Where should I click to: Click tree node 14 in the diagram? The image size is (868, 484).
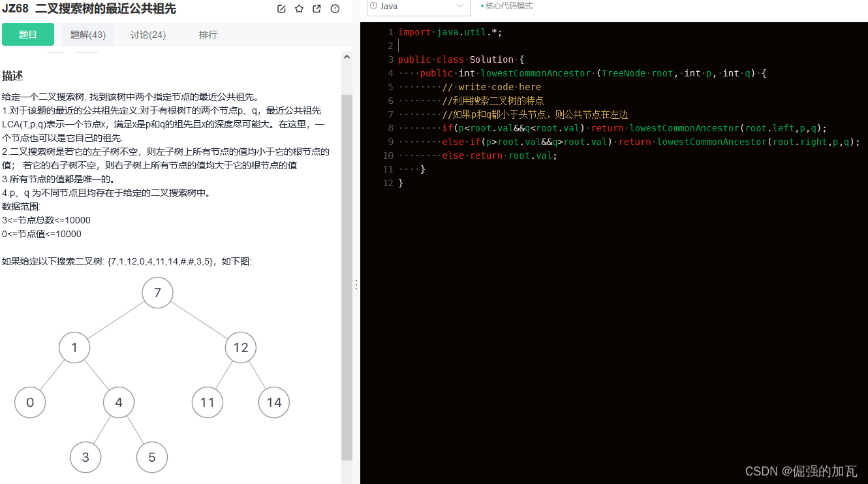pos(274,402)
